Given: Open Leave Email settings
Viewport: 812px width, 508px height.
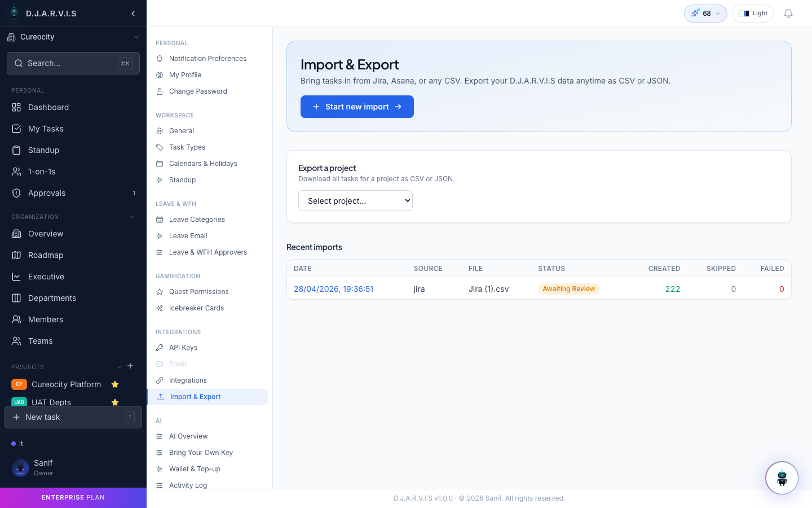Looking at the screenshot, I should (x=208, y=236).
